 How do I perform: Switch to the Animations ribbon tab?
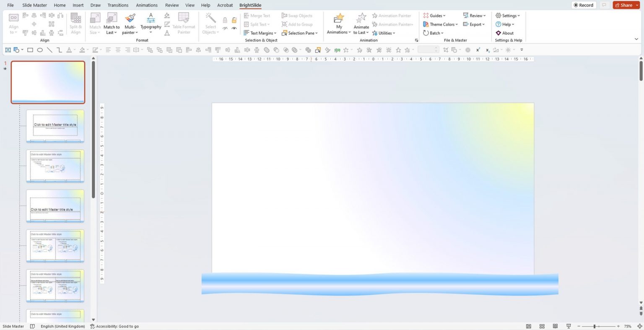coord(146,5)
